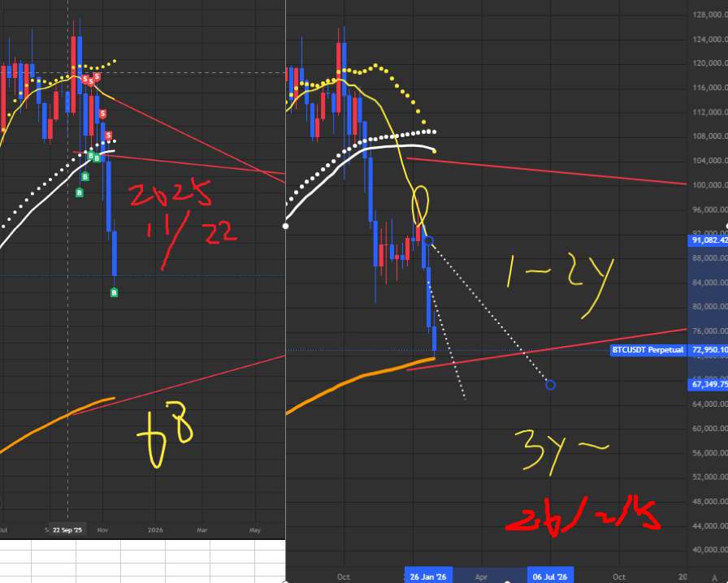Click the 06 Jul '26 date label
Viewport: 728px width, 583px height.
point(550,577)
